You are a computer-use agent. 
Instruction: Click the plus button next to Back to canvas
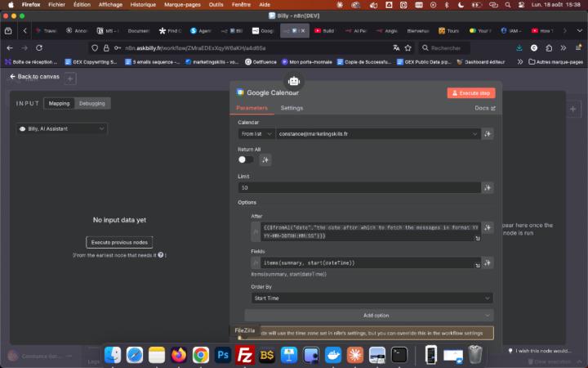tap(70, 79)
